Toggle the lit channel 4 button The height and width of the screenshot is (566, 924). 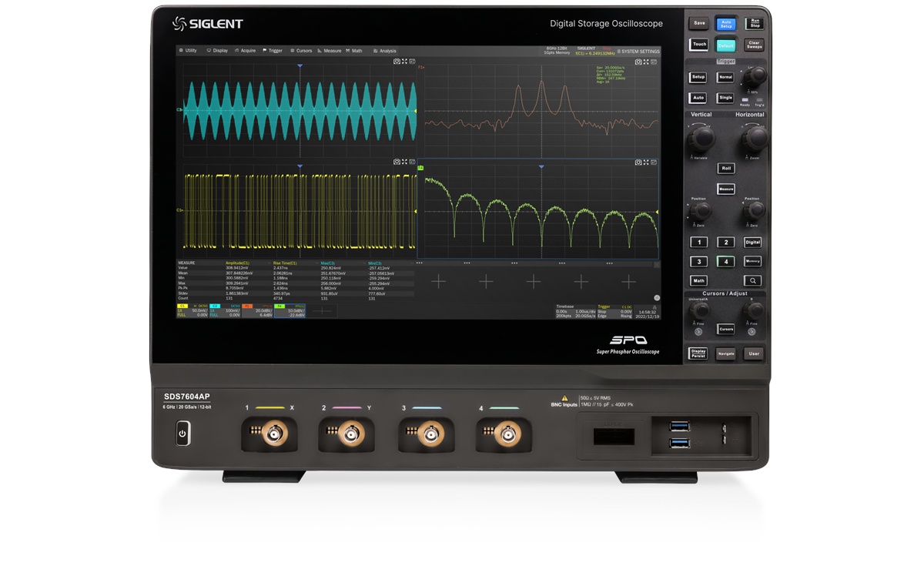coord(726,262)
